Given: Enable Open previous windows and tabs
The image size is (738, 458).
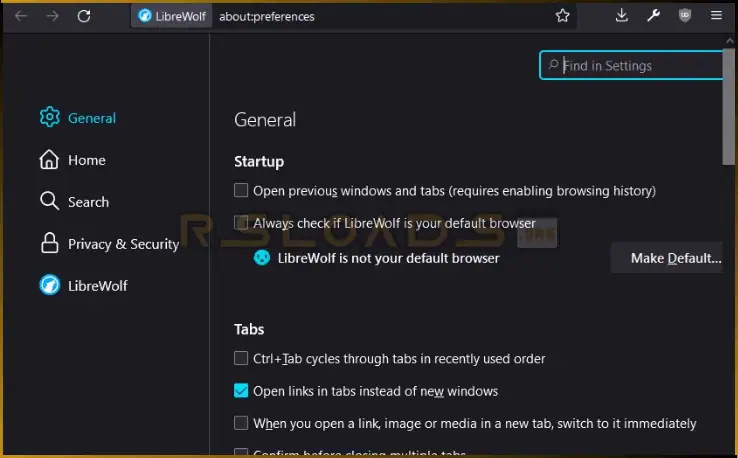Looking at the screenshot, I should click(241, 190).
